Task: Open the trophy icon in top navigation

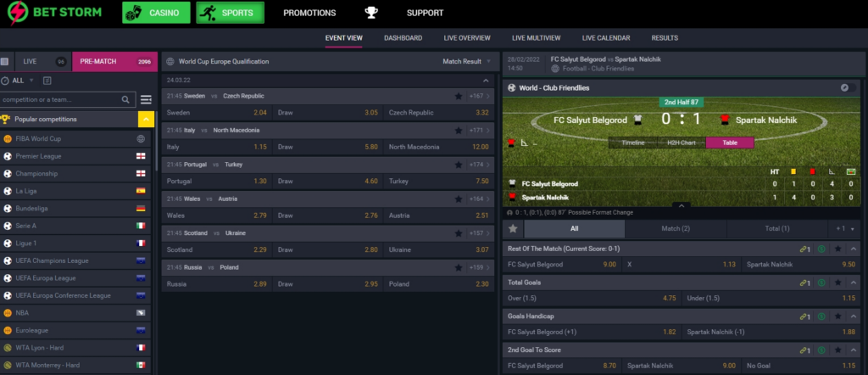Action: pyautogui.click(x=371, y=13)
